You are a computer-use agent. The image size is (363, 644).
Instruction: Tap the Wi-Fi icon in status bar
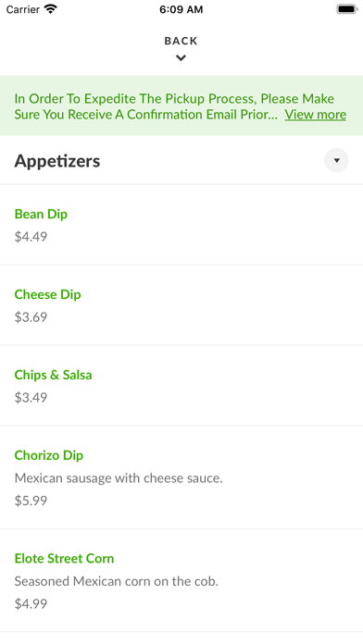(x=51, y=9)
